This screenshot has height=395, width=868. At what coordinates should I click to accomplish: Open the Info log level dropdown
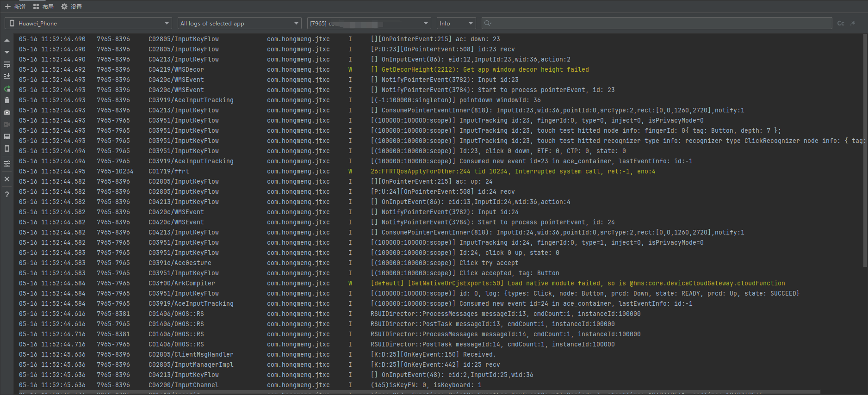pos(456,23)
